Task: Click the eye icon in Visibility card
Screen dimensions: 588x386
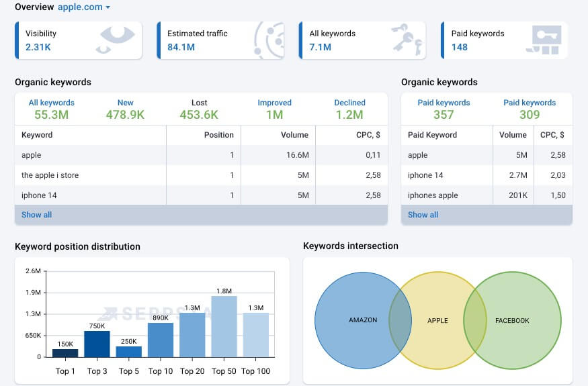Action: [x=115, y=40]
